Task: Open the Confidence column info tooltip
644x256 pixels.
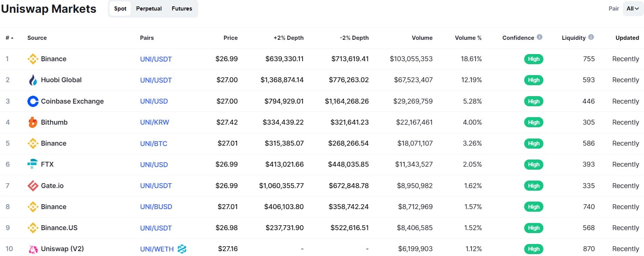Action: coord(540,37)
